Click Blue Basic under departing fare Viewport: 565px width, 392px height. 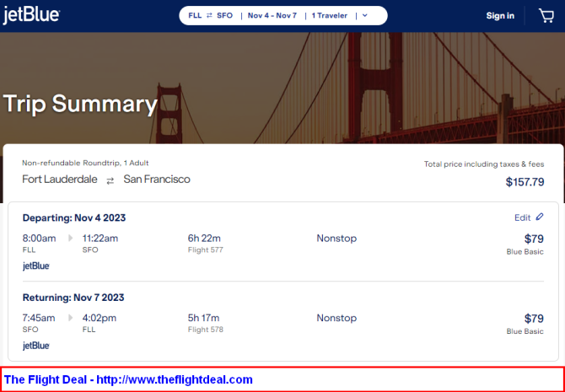point(525,252)
